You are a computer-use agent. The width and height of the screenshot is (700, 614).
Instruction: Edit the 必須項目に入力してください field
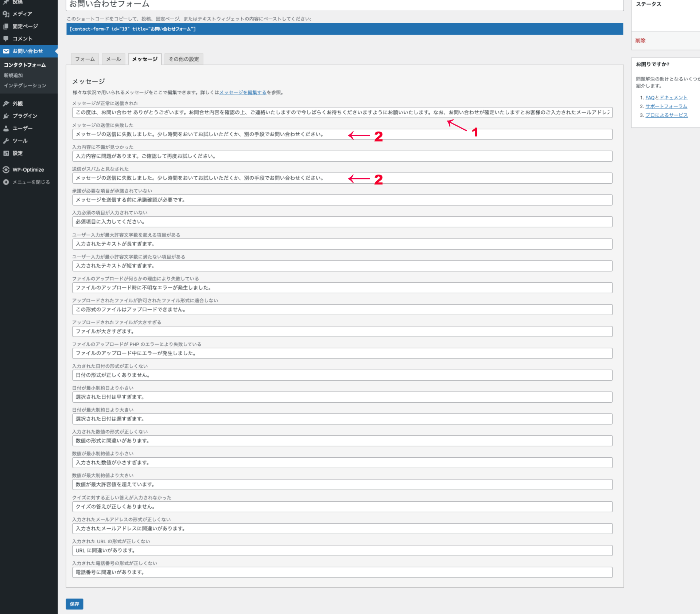pos(342,222)
